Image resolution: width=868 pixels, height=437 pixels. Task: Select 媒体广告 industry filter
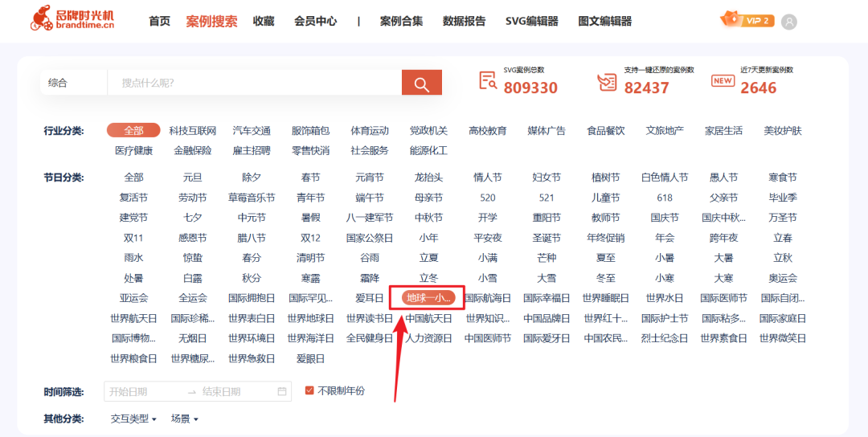pyautogui.click(x=547, y=131)
